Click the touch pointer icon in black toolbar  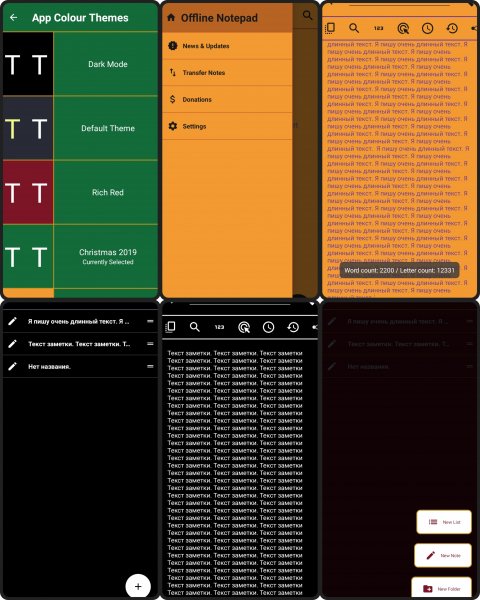click(244, 327)
